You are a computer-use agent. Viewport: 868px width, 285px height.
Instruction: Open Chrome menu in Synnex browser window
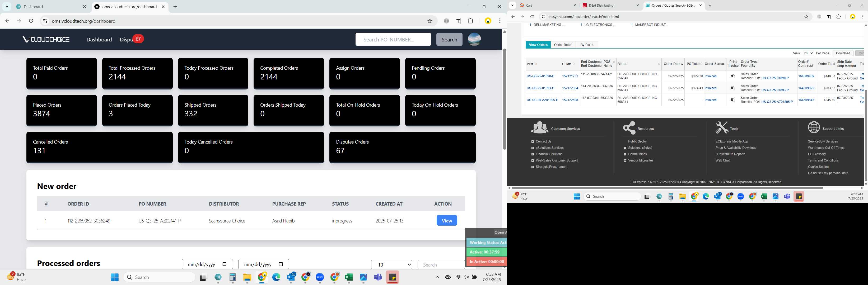pyautogui.click(x=862, y=16)
